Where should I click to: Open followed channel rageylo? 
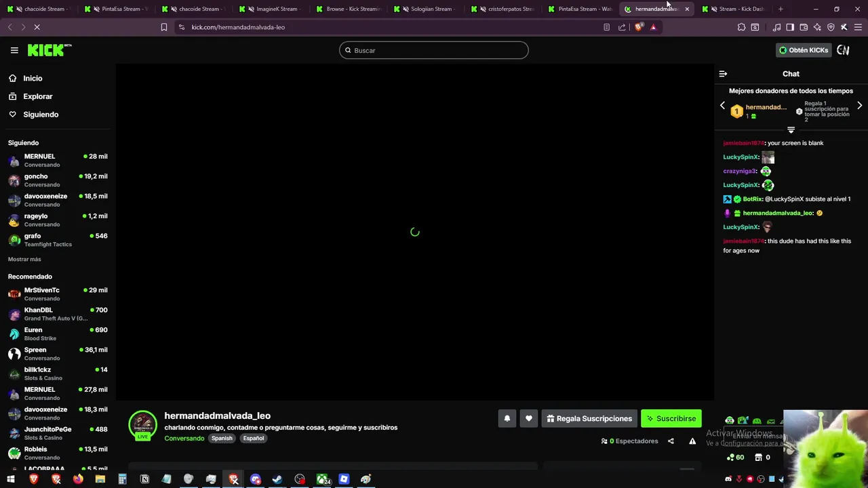point(58,220)
